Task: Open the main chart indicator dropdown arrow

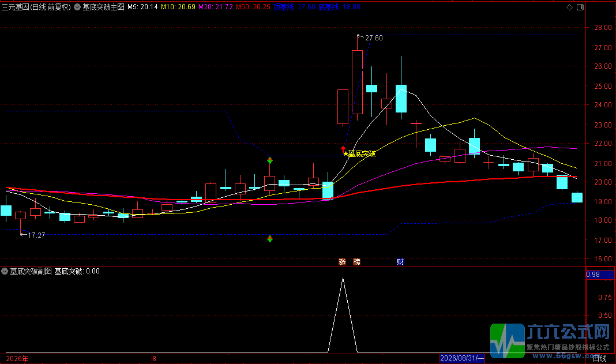Action: (77, 7)
